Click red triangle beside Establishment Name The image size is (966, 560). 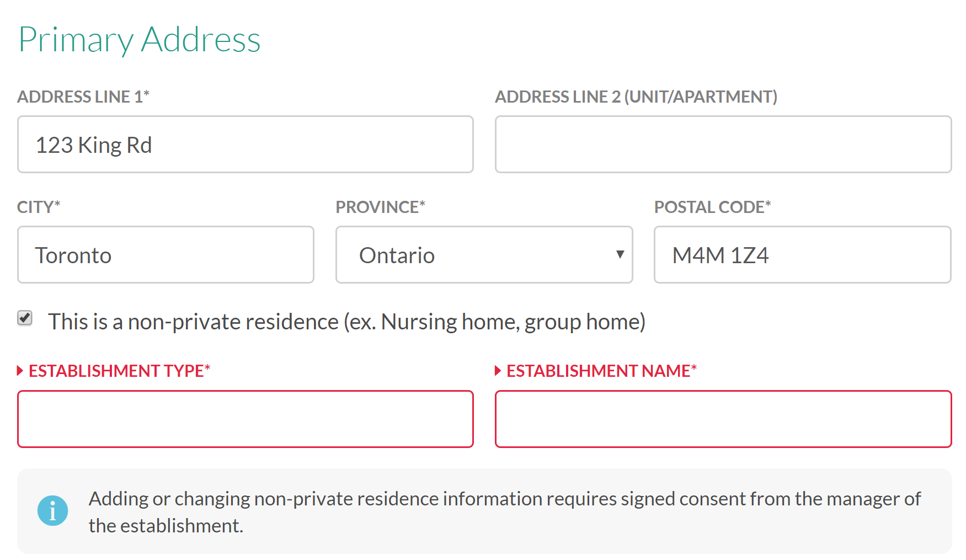click(498, 371)
